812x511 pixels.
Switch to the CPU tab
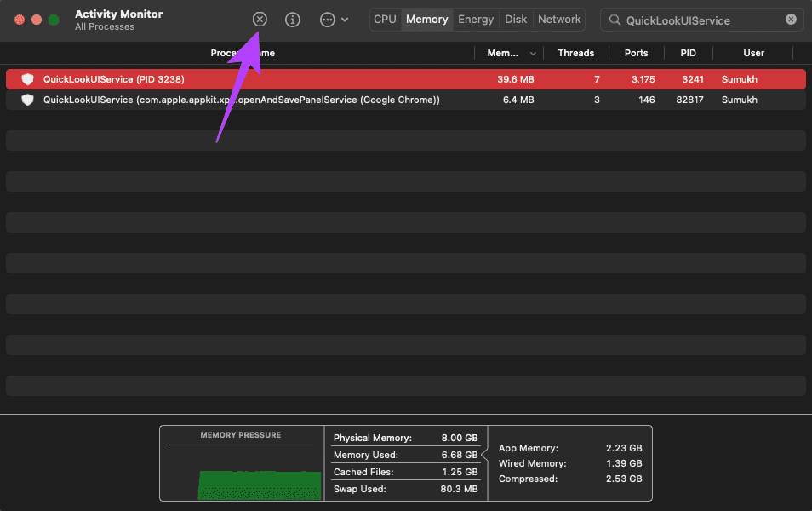click(385, 20)
